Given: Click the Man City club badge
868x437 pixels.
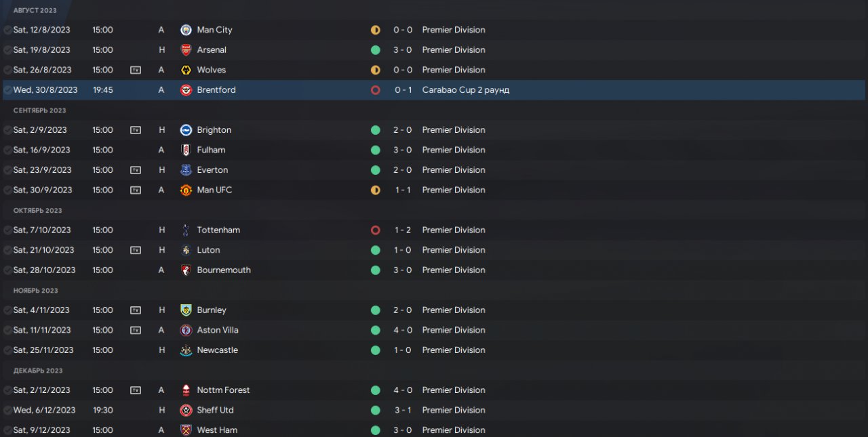Looking at the screenshot, I should [x=186, y=30].
